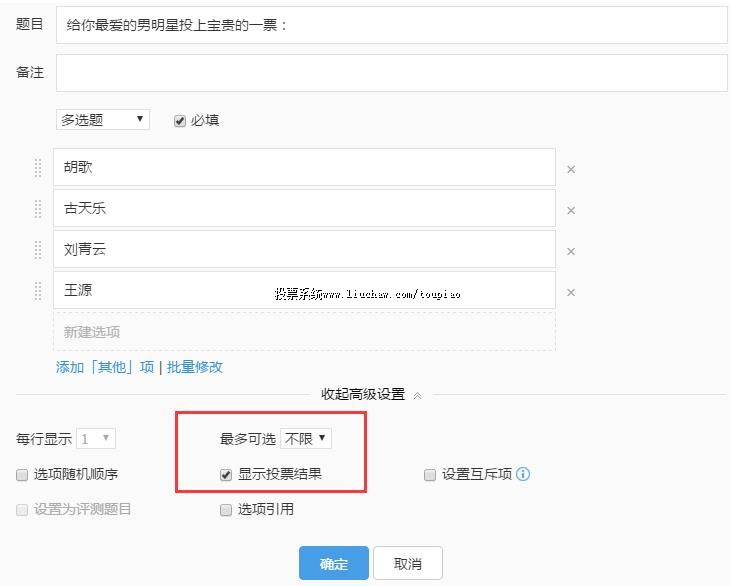The image size is (733, 586).
Task: Click the drag handle beside 古天乐
Action: coord(39,209)
